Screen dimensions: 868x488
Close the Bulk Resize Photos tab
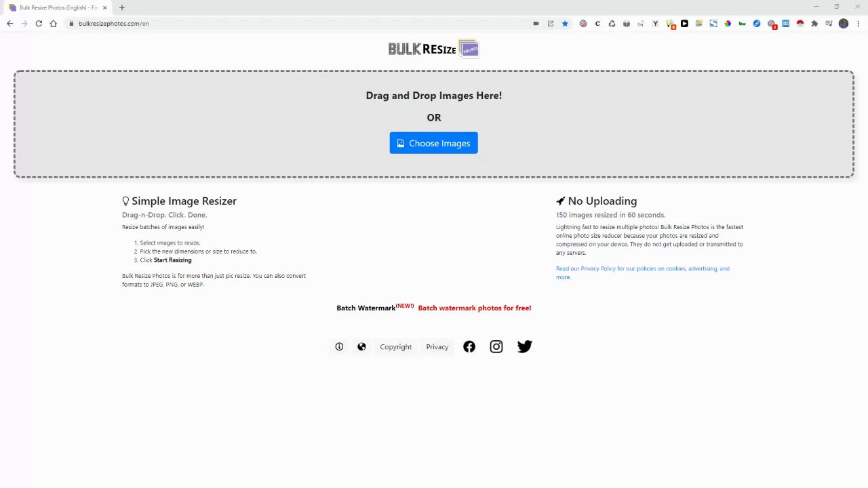click(104, 7)
